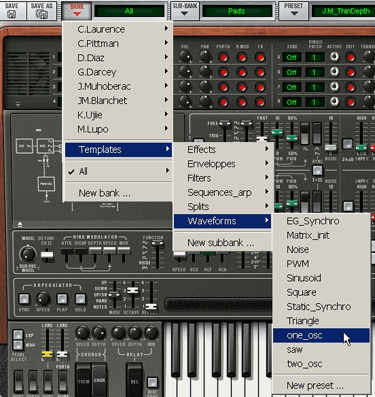Click the sub oscillator WHEEL knob
The image size is (375, 397).
click(28, 254)
